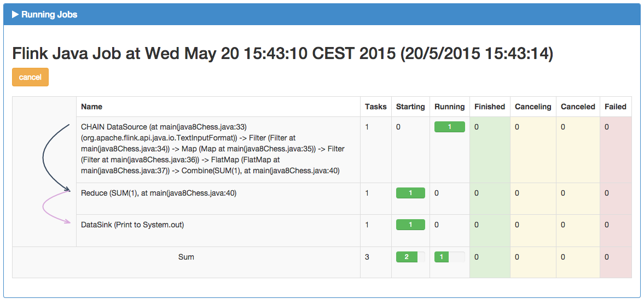Screen dimensions: 644x305
Task: Click the Running column header
Action: pyautogui.click(x=449, y=107)
